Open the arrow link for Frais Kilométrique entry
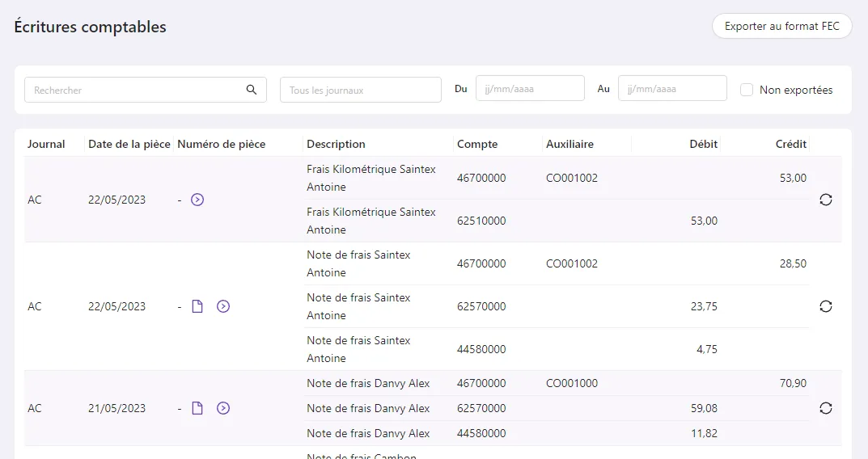This screenshot has width=868, height=459. [x=197, y=200]
